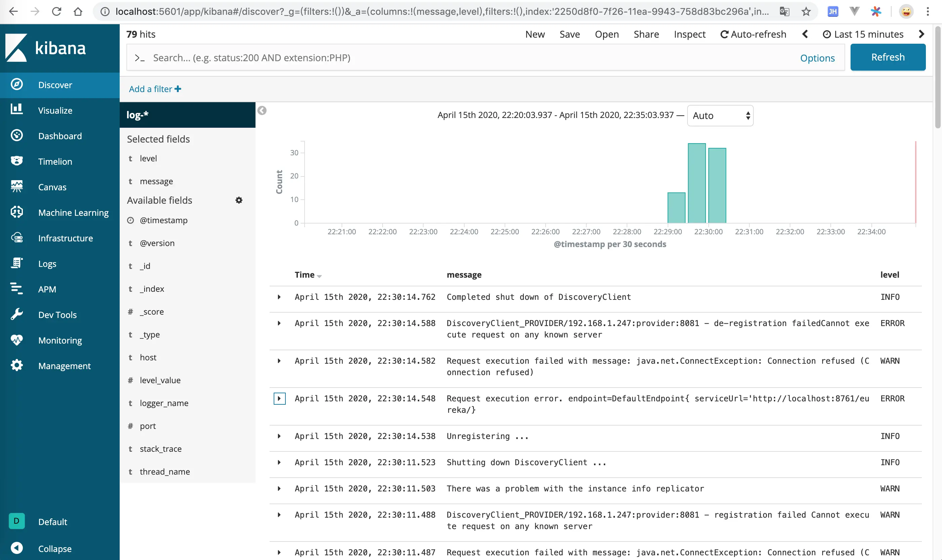Image resolution: width=942 pixels, height=560 pixels.
Task: Click the page vertical scrollbar
Action: click(938, 77)
